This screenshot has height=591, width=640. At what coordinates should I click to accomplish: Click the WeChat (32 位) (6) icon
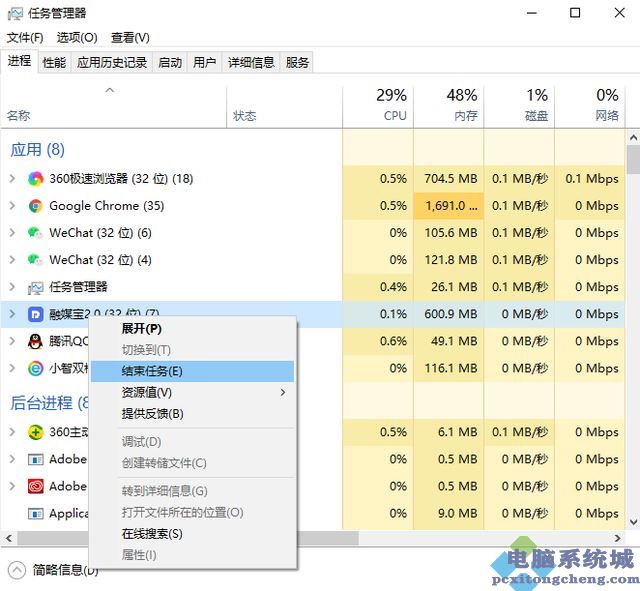pos(36,233)
